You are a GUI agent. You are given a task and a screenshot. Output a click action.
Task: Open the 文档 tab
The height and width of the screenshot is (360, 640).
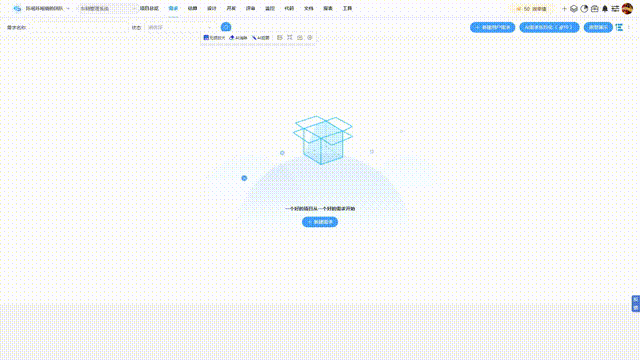(x=309, y=8)
